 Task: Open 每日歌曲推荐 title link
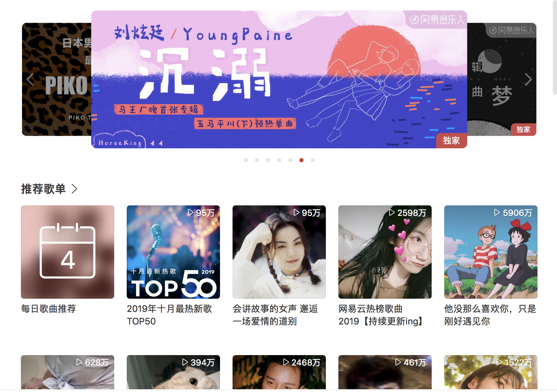click(x=48, y=309)
